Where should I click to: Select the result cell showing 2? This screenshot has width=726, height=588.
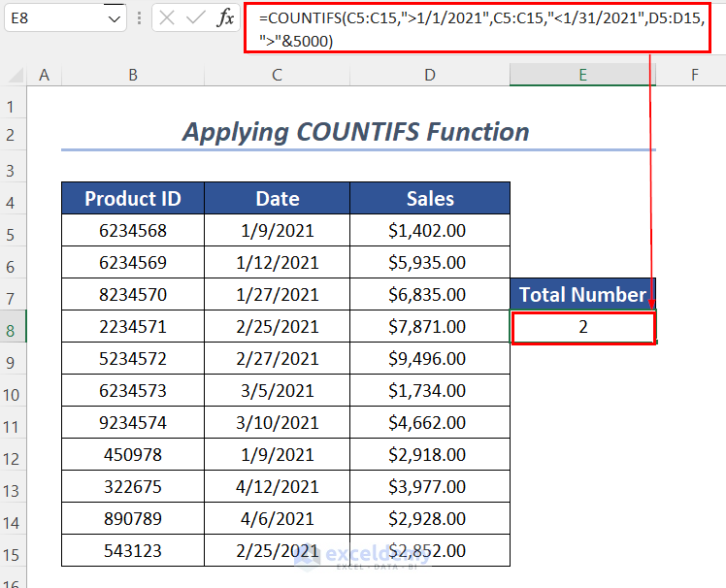point(583,327)
